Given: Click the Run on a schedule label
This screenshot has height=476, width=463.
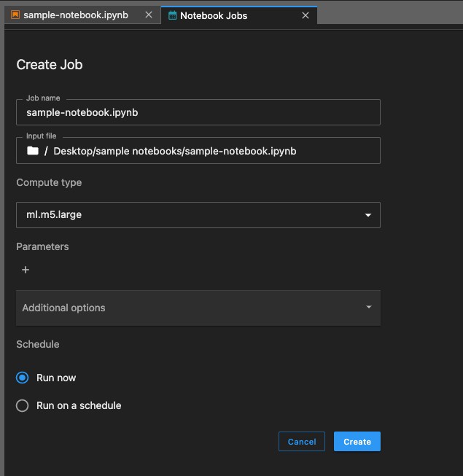Looking at the screenshot, I should coord(79,405).
